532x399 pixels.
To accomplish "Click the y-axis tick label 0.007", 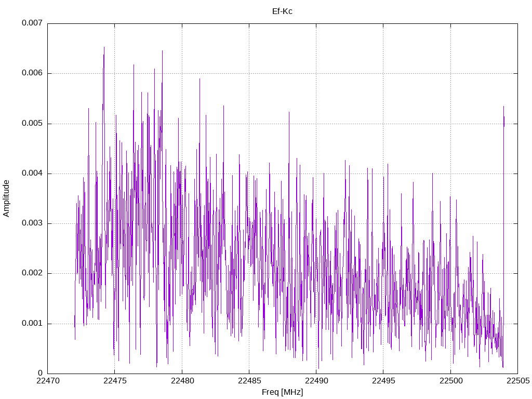I will click(x=32, y=23).
